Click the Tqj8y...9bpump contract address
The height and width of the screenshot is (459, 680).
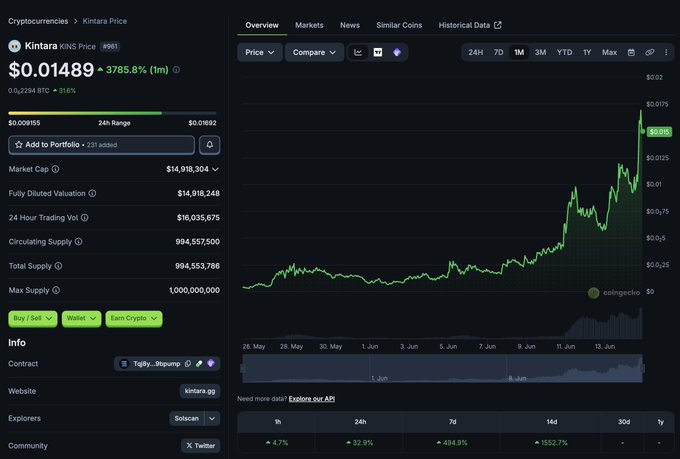coord(157,364)
